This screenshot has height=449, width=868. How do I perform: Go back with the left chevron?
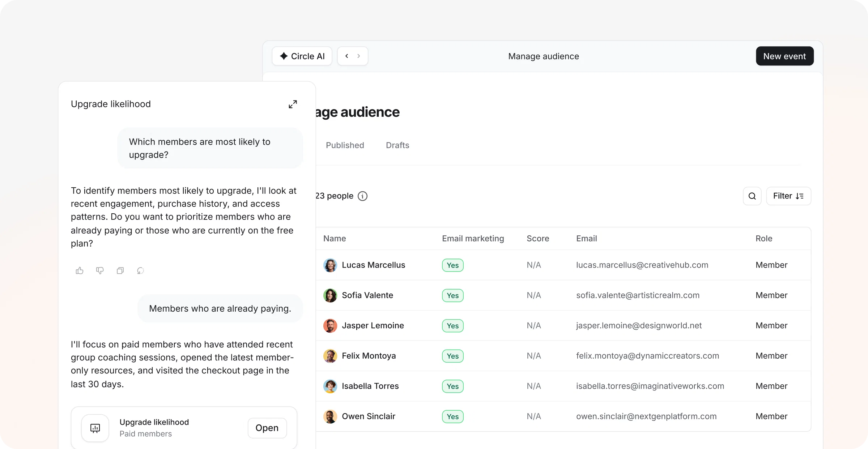tap(346, 56)
